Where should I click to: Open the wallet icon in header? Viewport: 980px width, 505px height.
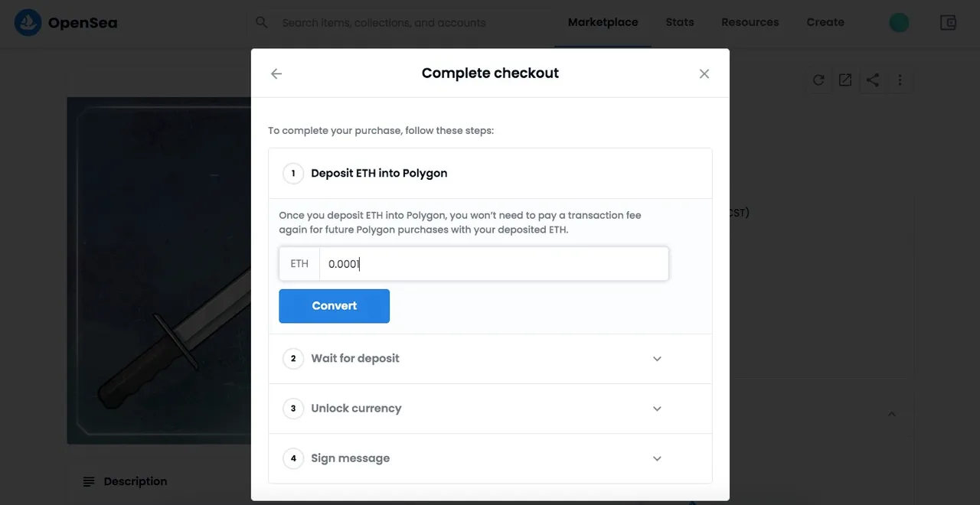pyautogui.click(x=949, y=22)
